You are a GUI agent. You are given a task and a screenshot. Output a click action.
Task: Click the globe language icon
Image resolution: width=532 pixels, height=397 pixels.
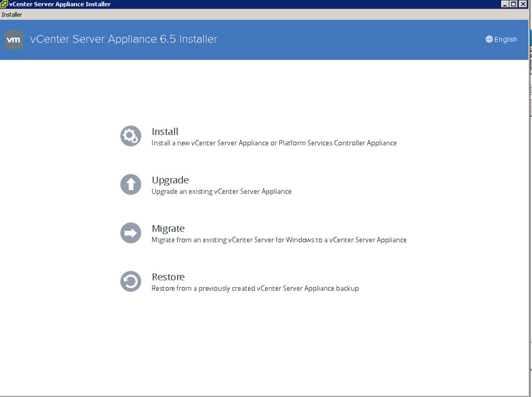coord(489,39)
